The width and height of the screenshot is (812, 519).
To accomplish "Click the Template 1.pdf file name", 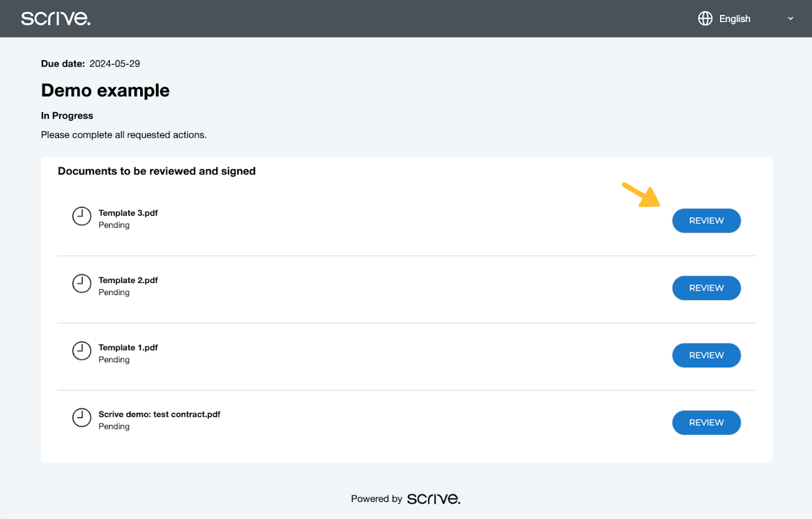I will tap(128, 348).
